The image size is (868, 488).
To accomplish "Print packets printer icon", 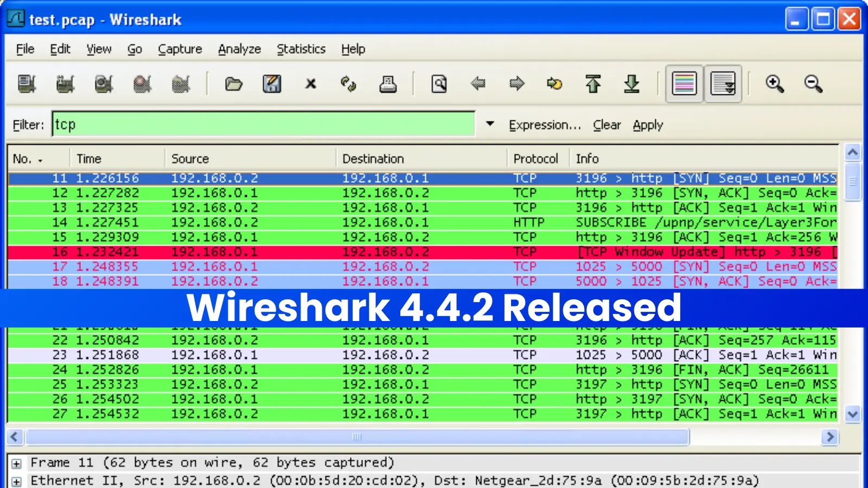I will point(387,84).
